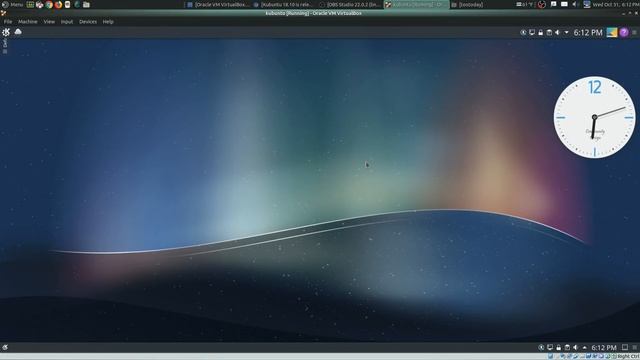Click the show desktop square in bottom panel
Image resolution: width=640 pixels, height=360 pixels.
click(624, 347)
